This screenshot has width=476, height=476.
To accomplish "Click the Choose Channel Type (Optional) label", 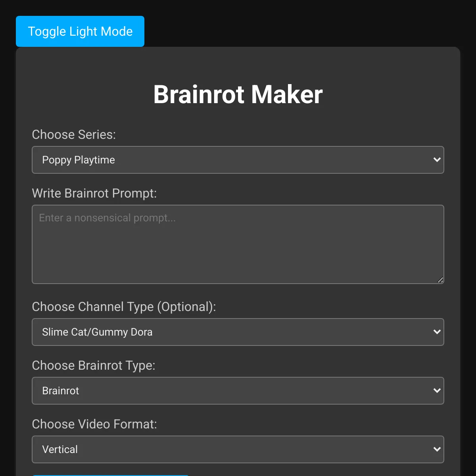I will pyautogui.click(x=124, y=307).
